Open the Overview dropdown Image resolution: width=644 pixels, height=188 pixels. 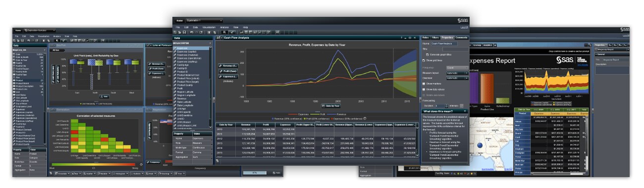click(457, 78)
